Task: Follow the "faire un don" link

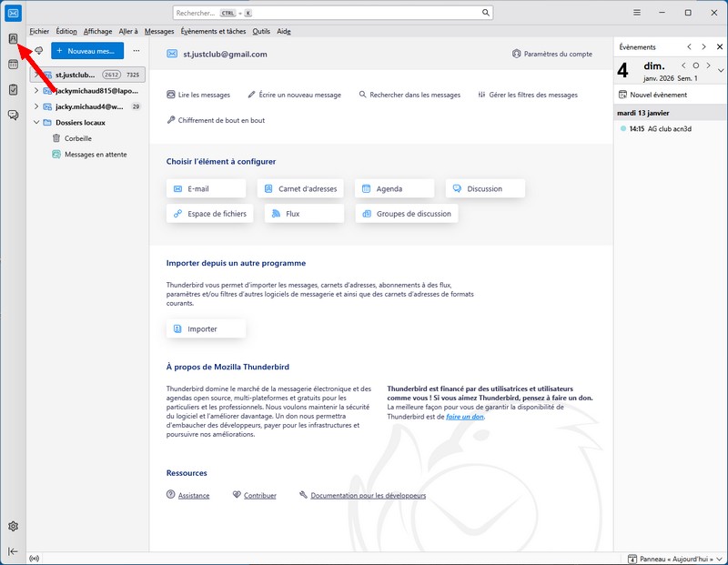Action: pos(465,416)
